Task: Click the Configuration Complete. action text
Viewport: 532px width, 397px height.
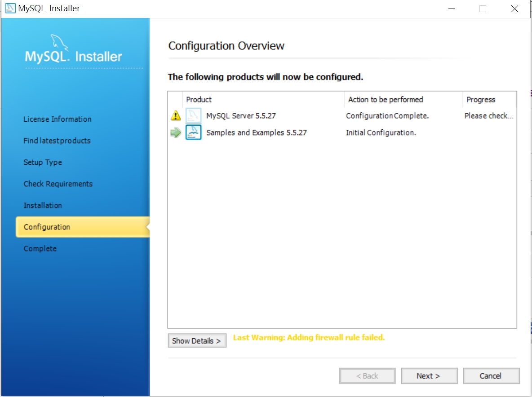Action: click(387, 115)
